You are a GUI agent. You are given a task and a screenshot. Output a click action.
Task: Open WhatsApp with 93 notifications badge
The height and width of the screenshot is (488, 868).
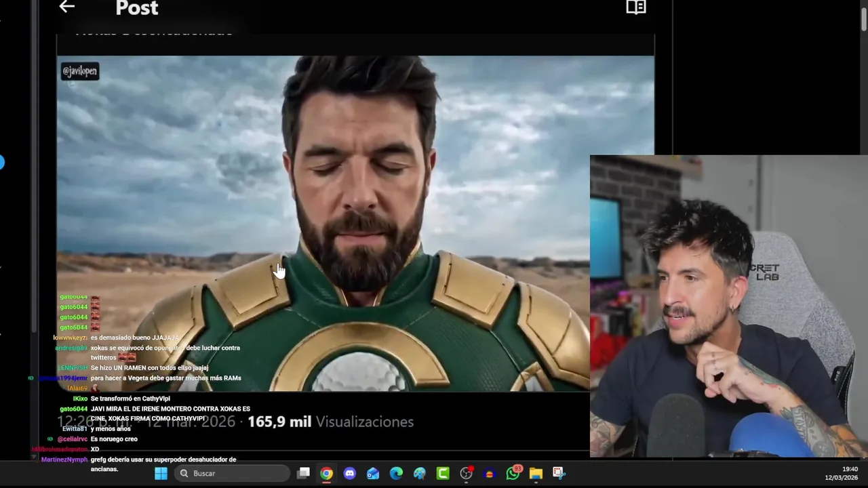pos(513,472)
